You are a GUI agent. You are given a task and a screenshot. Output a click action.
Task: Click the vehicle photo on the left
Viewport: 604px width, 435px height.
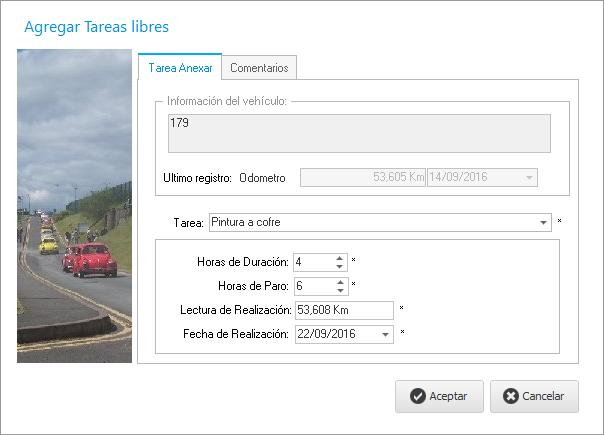pyautogui.click(x=74, y=206)
